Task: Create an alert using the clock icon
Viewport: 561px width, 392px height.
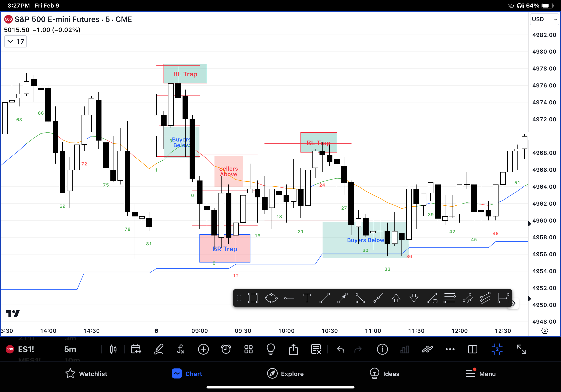Action: tap(226, 349)
